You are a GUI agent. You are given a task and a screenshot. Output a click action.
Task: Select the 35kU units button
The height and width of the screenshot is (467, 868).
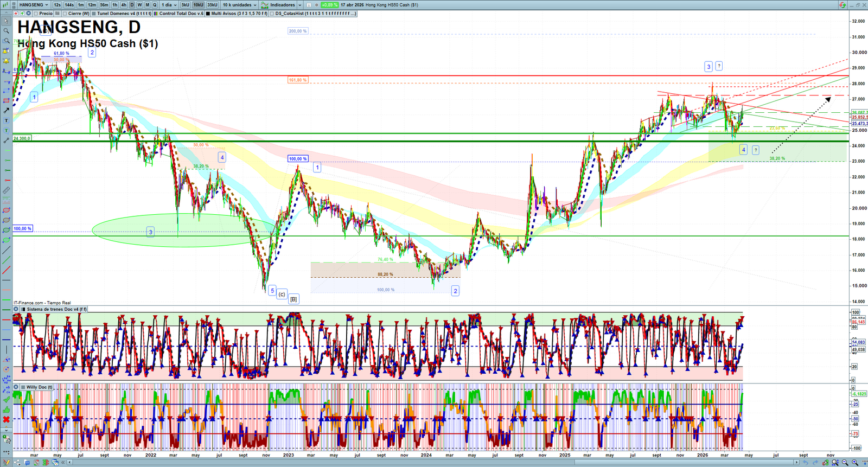[x=212, y=5]
